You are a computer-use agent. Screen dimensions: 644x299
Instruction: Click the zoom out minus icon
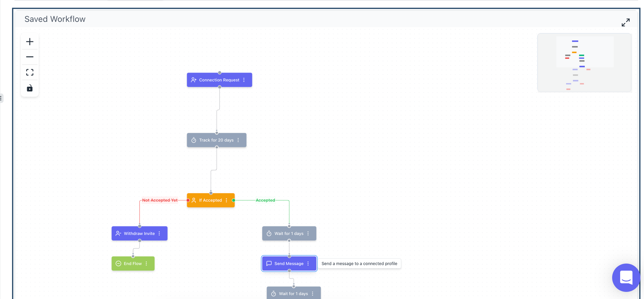pyautogui.click(x=30, y=57)
